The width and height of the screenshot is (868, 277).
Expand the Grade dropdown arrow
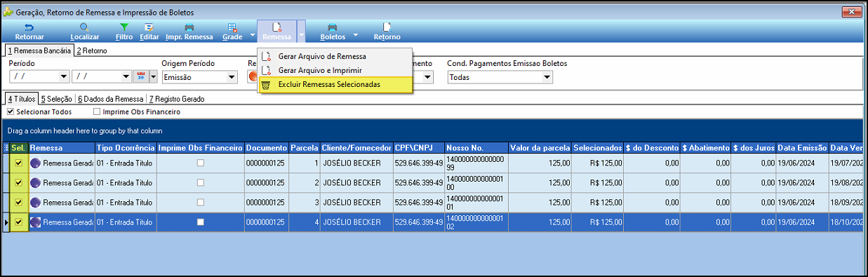(x=253, y=34)
